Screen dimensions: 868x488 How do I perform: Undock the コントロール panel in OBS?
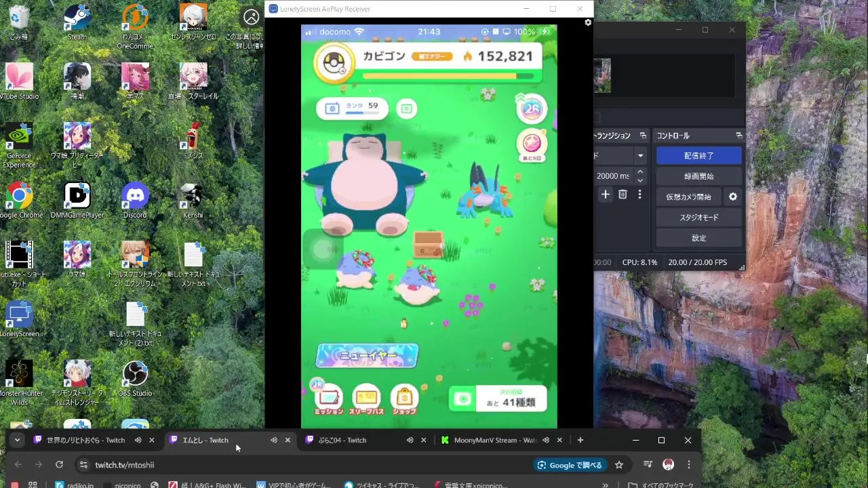[738, 136]
